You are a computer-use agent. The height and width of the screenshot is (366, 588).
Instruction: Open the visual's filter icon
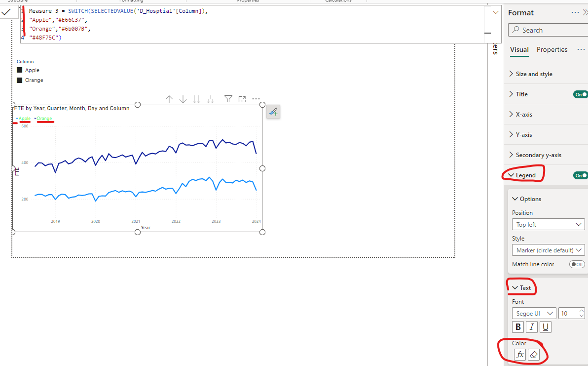(x=228, y=99)
